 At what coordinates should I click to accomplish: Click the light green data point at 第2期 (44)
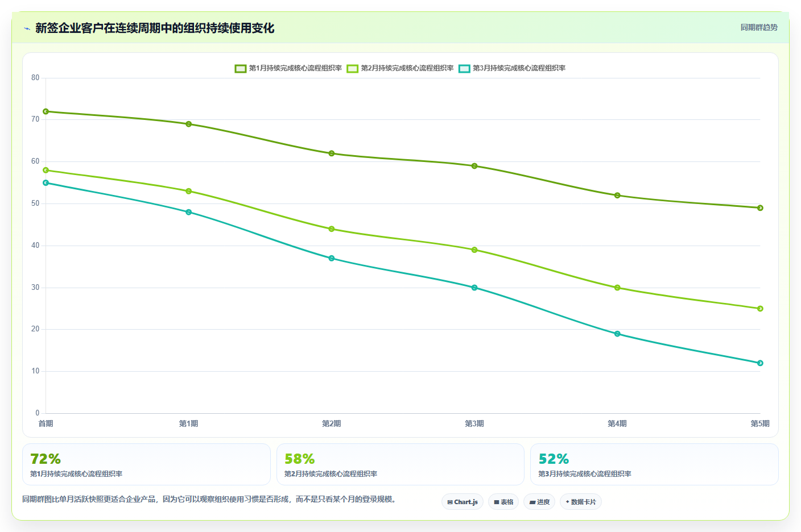pyautogui.click(x=332, y=229)
